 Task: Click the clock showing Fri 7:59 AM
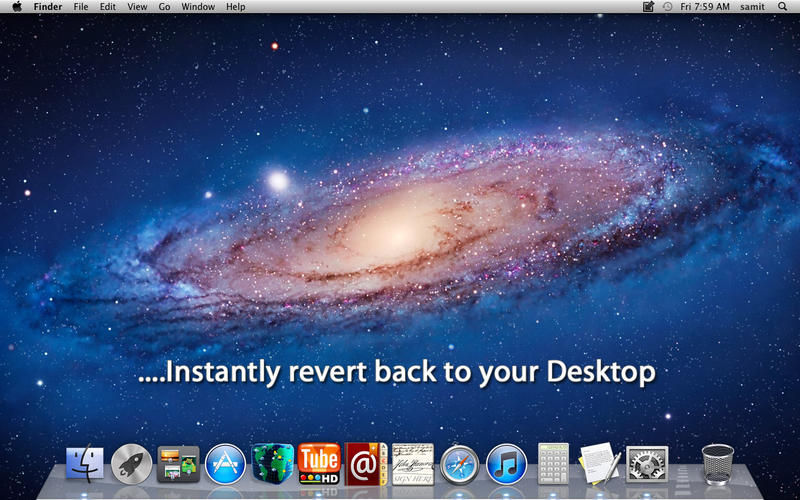click(705, 7)
